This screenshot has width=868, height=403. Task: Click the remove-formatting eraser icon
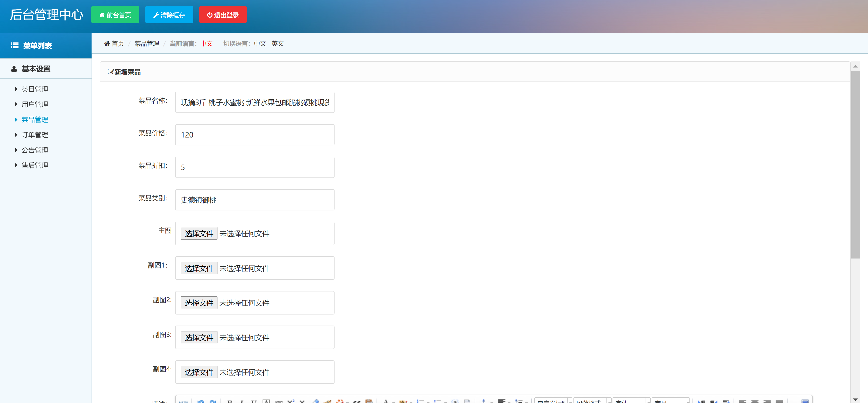point(316,401)
